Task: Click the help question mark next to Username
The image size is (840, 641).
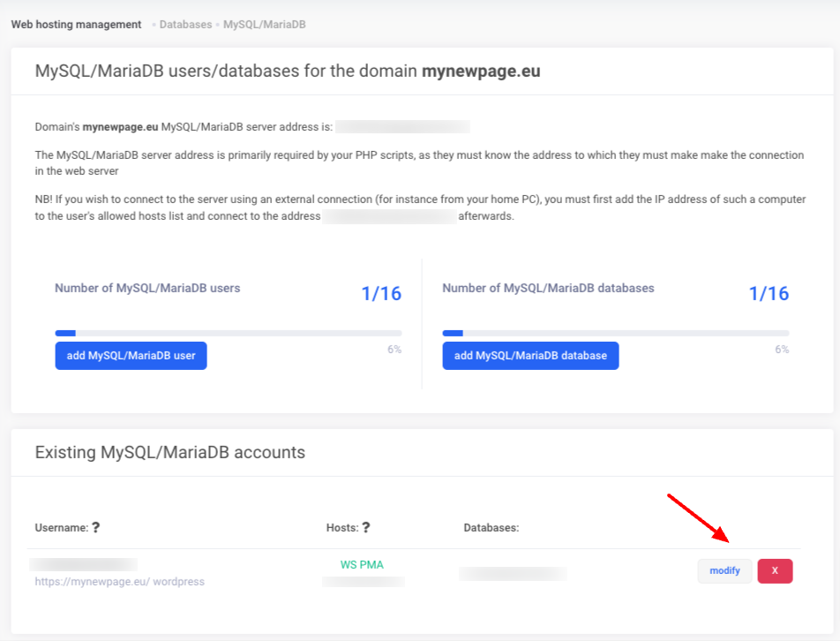Action: coord(95,528)
